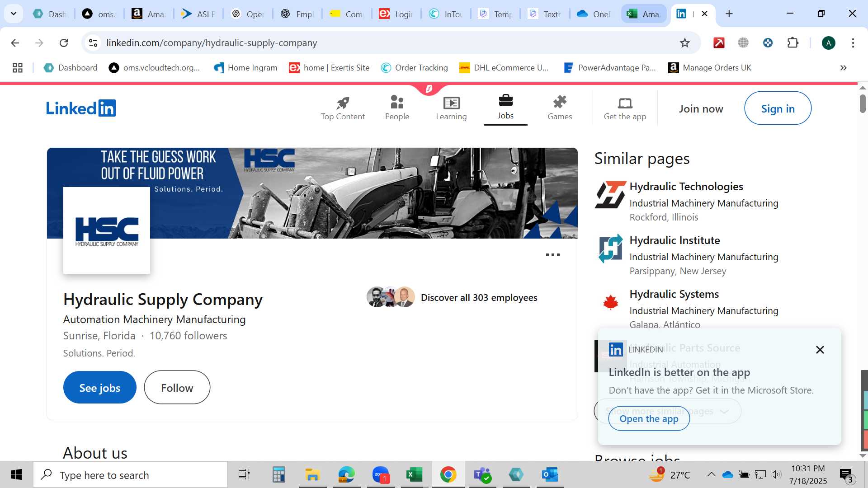Image resolution: width=868 pixels, height=488 pixels.
Task: Open DHL eCommerce bookmark
Action: tap(504, 68)
